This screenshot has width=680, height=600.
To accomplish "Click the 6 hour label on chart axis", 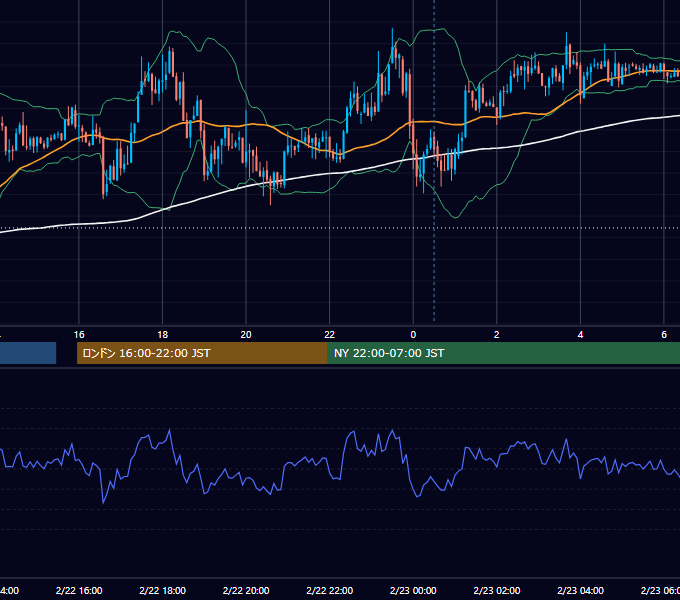I will pos(664,335).
